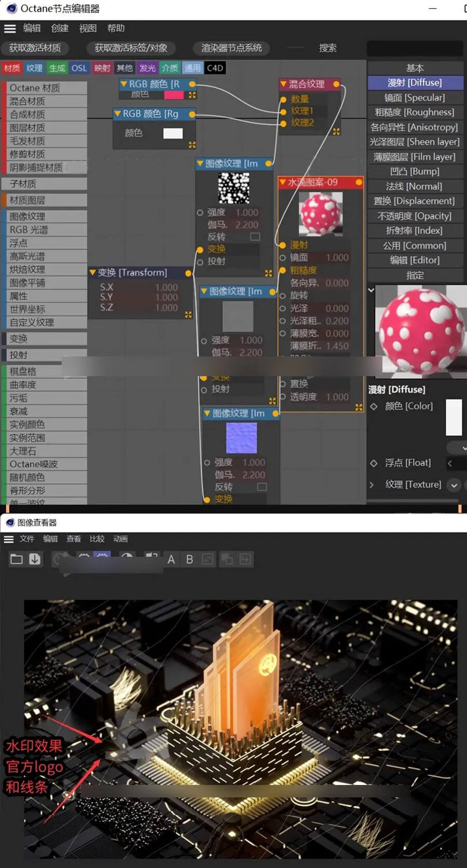The height and width of the screenshot is (868, 467).
Task: Click the 颜色 [Color] swatch in Diffuse panel
Action: (454, 417)
